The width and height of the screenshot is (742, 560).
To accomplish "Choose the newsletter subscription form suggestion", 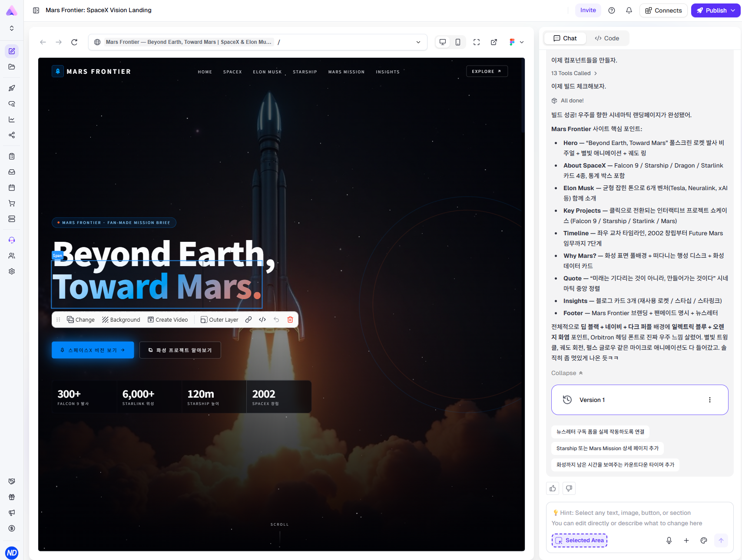I will point(600,432).
